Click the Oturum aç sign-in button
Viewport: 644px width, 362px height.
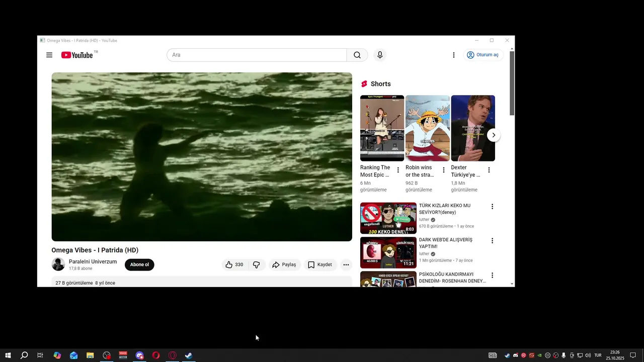(x=482, y=55)
